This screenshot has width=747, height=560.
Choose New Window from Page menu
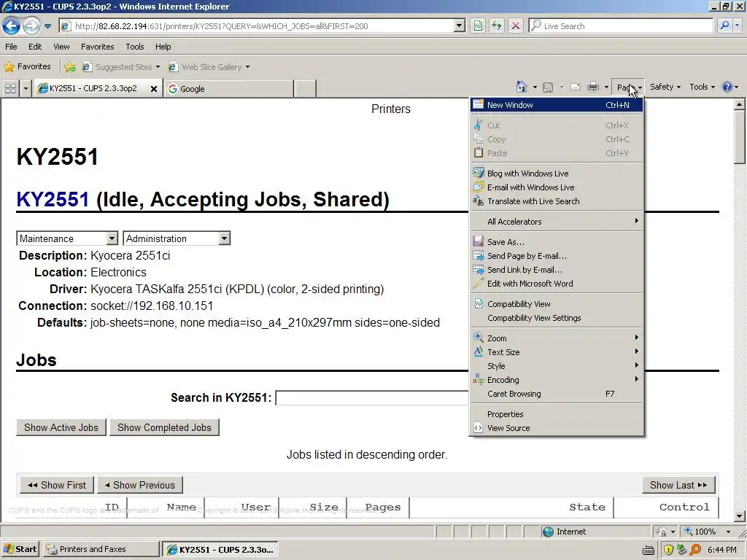[557, 105]
